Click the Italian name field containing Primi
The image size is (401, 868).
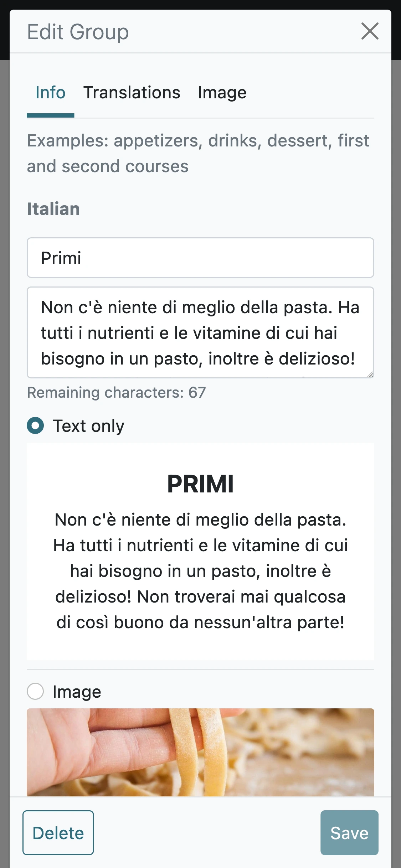200,258
